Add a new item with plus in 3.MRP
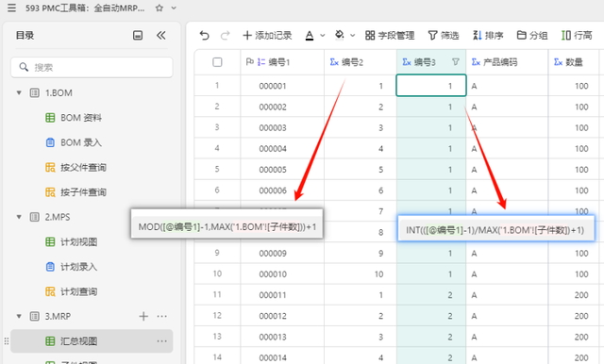Image resolution: width=604 pixels, height=364 pixels. 143,316
